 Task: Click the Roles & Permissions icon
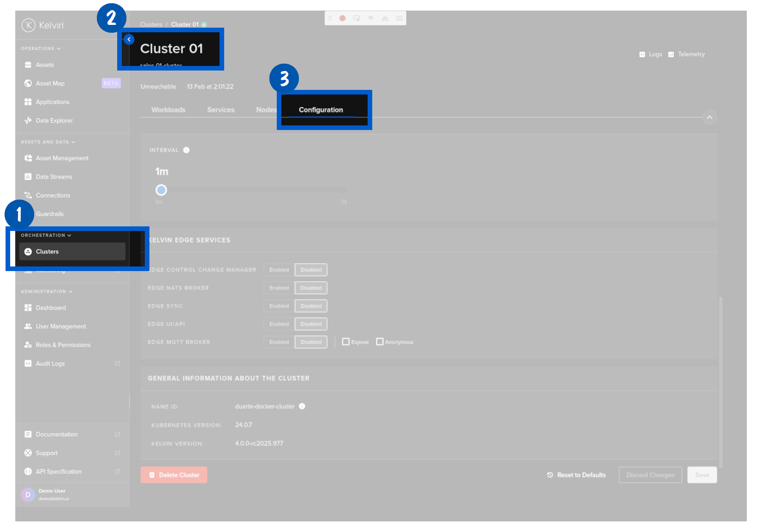(x=28, y=344)
